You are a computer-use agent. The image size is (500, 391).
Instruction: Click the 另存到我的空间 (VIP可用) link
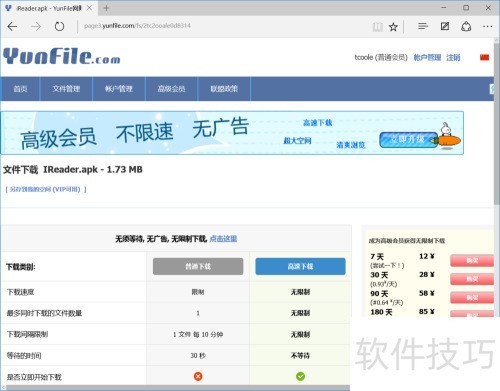point(45,189)
